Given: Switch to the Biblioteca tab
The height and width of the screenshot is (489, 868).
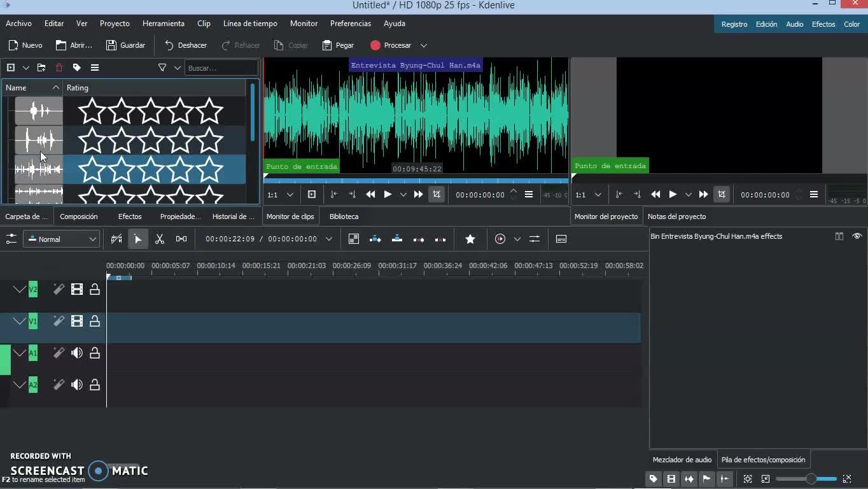Looking at the screenshot, I should tap(344, 216).
